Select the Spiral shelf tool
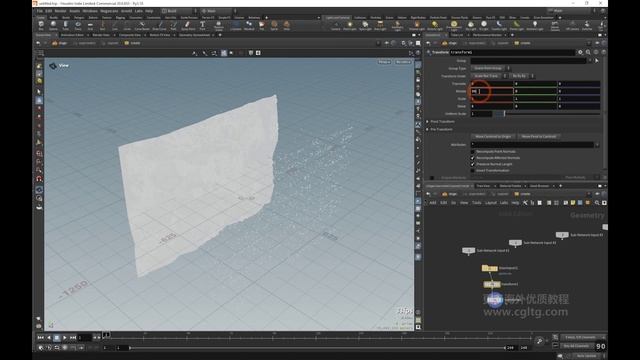The image size is (640, 360). coord(274,25)
